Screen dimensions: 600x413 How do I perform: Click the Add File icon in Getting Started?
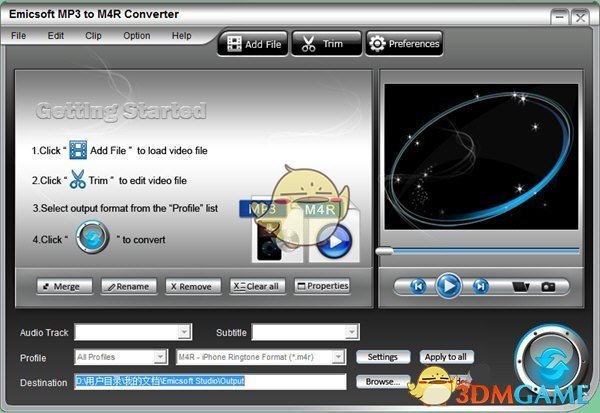78,150
